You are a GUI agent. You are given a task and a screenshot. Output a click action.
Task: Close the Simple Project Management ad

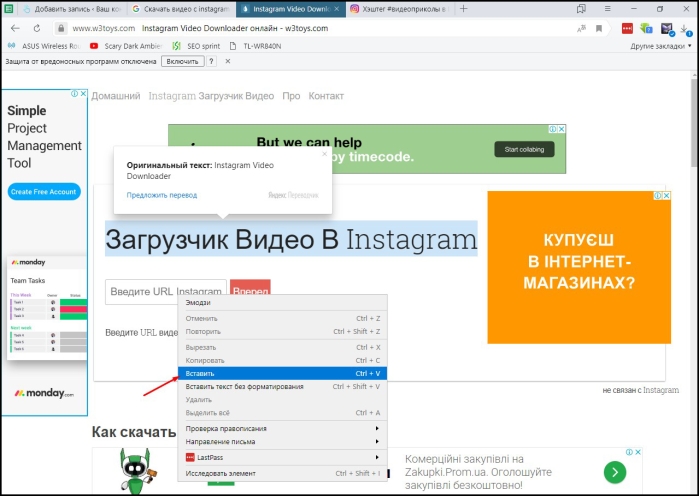(x=83, y=94)
